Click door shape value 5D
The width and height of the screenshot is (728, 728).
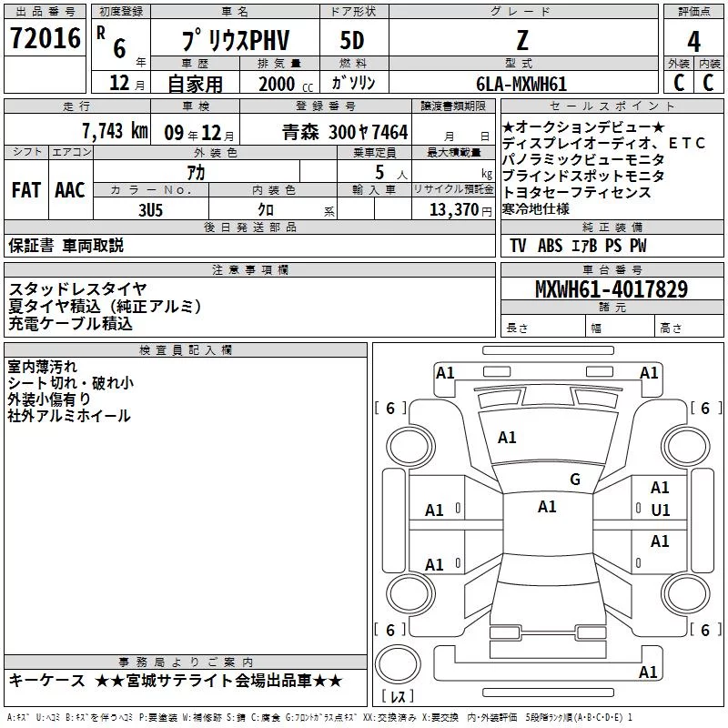(352, 40)
